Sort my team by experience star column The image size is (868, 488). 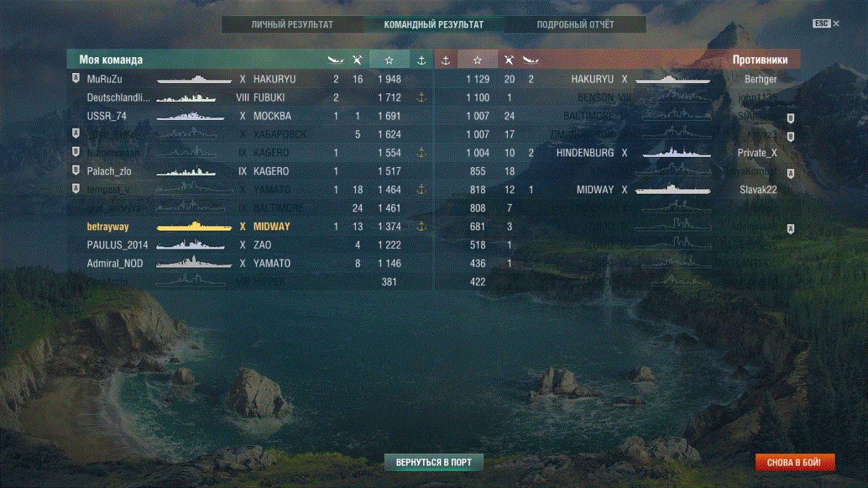point(389,60)
